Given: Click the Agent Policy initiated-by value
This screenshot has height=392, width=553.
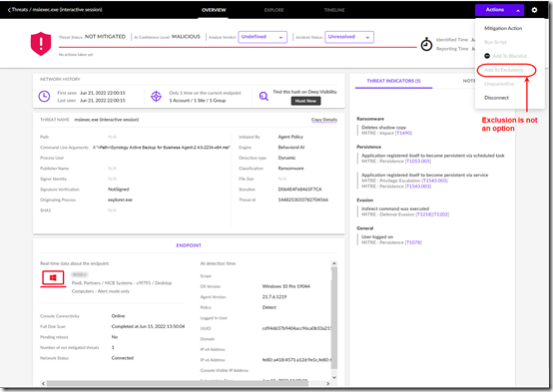Looking at the screenshot, I should coord(290,137).
